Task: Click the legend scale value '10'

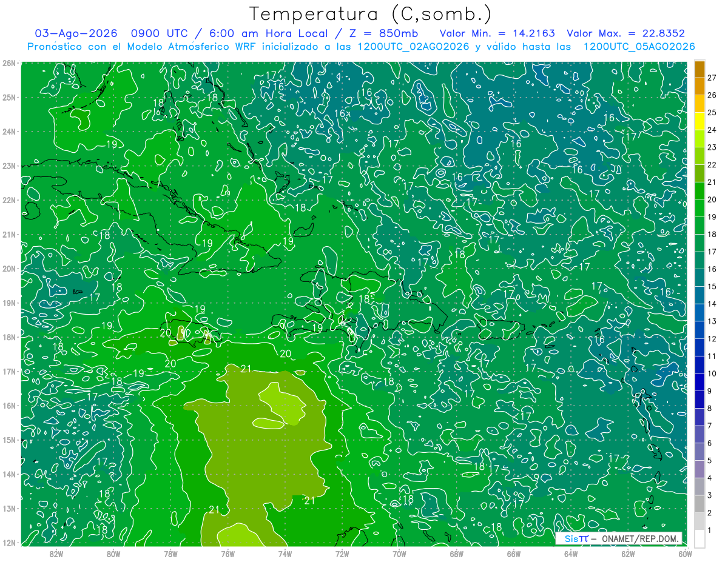Action: (x=712, y=373)
